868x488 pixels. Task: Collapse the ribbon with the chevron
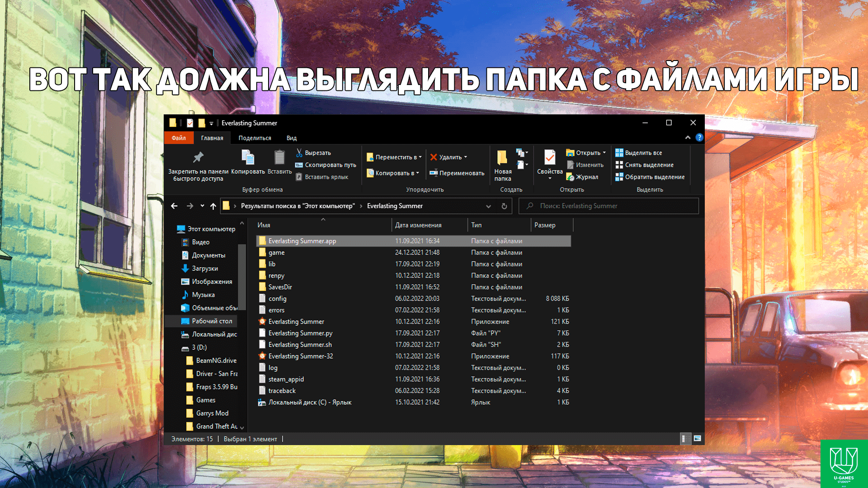pos(688,138)
